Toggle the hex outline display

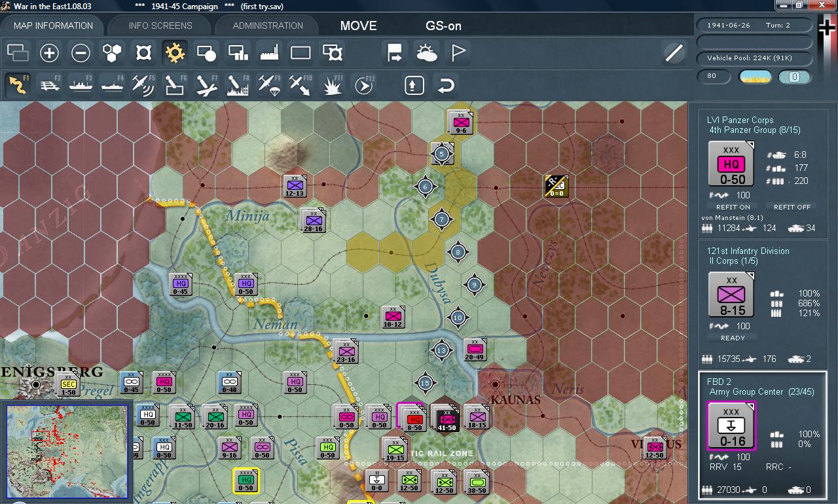(x=111, y=52)
